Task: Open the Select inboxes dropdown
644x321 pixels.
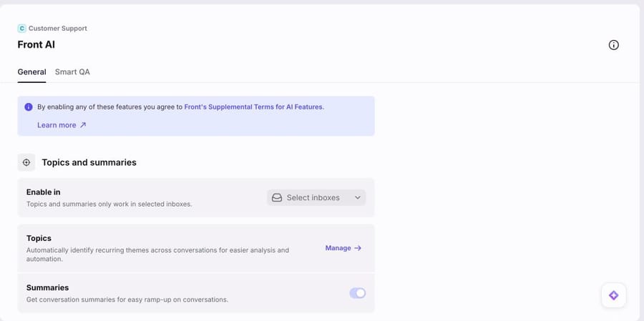Action: coord(316,197)
